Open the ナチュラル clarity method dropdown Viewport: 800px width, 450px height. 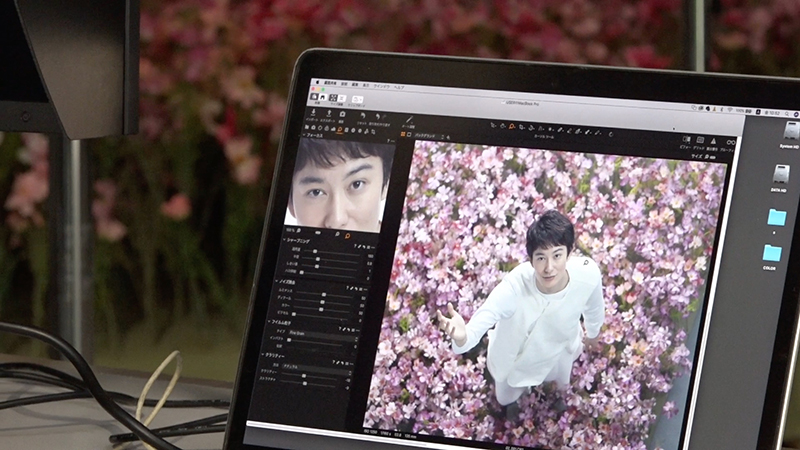coord(316,367)
